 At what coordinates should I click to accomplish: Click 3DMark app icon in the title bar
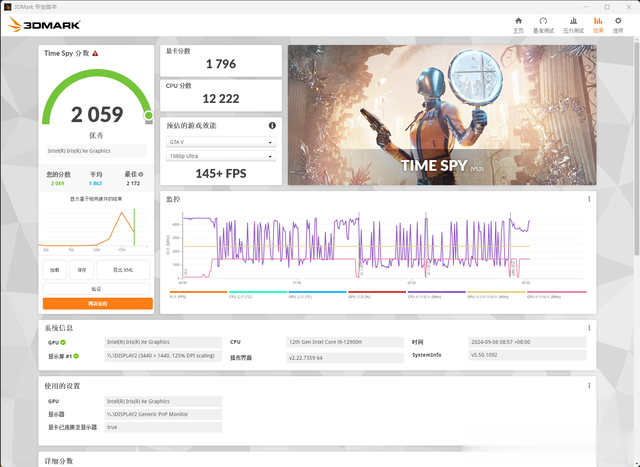click(7, 7)
